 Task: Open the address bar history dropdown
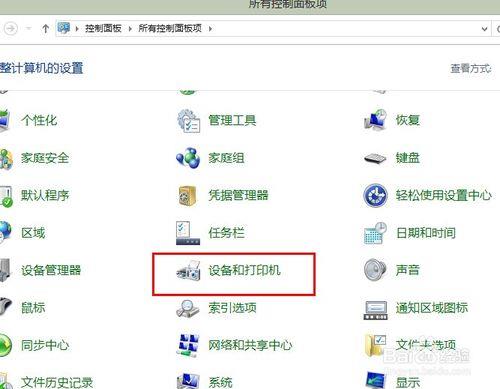(485, 29)
